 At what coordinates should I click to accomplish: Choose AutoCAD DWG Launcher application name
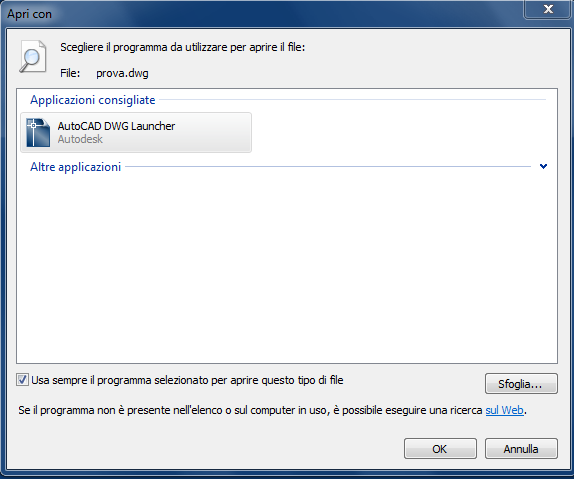pos(116,126)
